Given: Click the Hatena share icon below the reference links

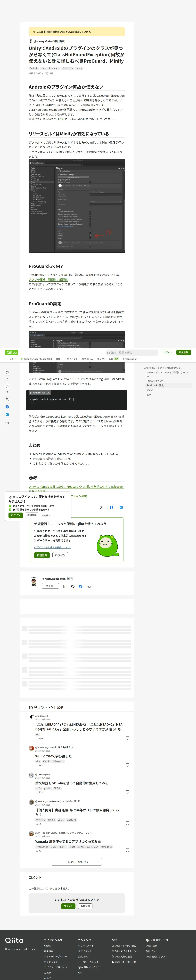Looking at the screenshot, I should click(121, 507).
